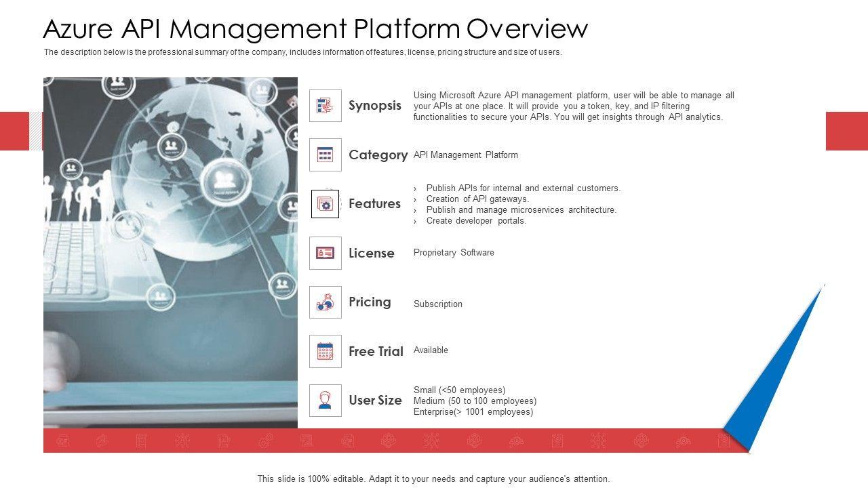Select the License ID card icon
This screenshot has width=868, height=488.
[325, 253]
